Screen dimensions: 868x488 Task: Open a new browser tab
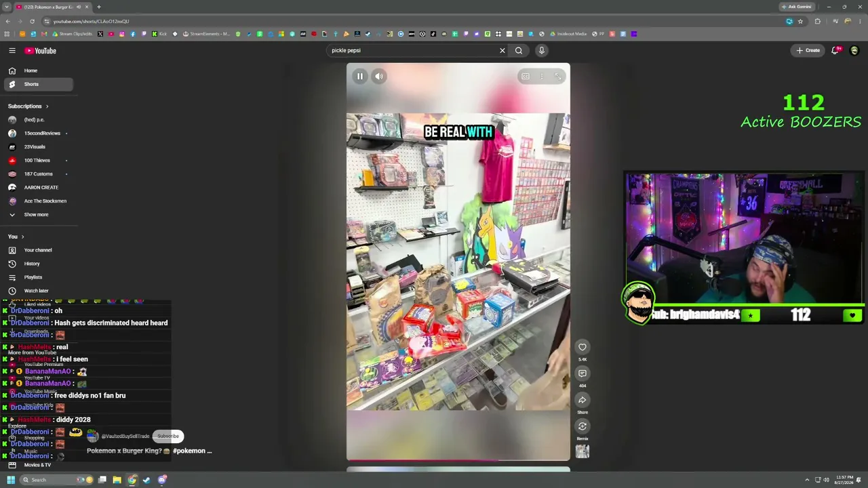pyautogui.click(x=99, y=7)
